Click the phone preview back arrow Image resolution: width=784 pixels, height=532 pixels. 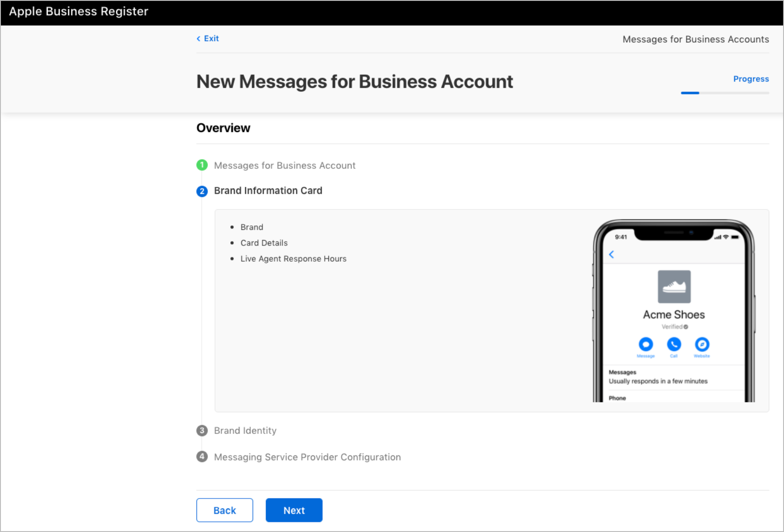coord(612,254)
